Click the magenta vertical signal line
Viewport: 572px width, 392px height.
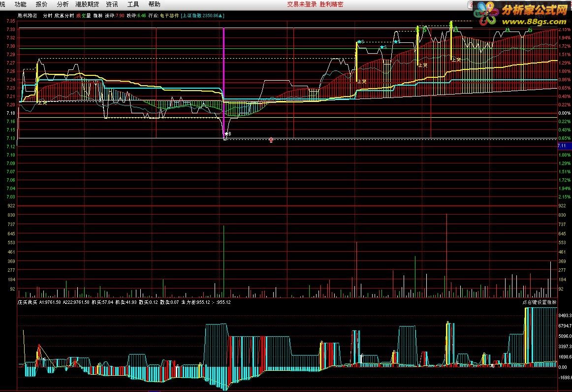pos(223,82)
